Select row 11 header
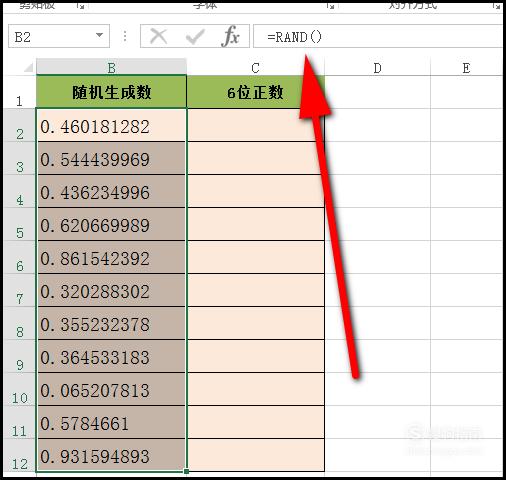 [19, 422]
